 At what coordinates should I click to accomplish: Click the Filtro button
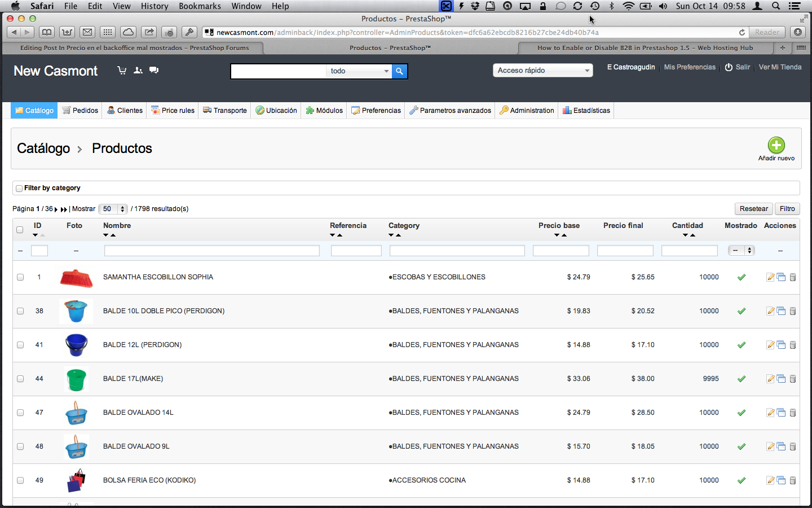(787, 209)
